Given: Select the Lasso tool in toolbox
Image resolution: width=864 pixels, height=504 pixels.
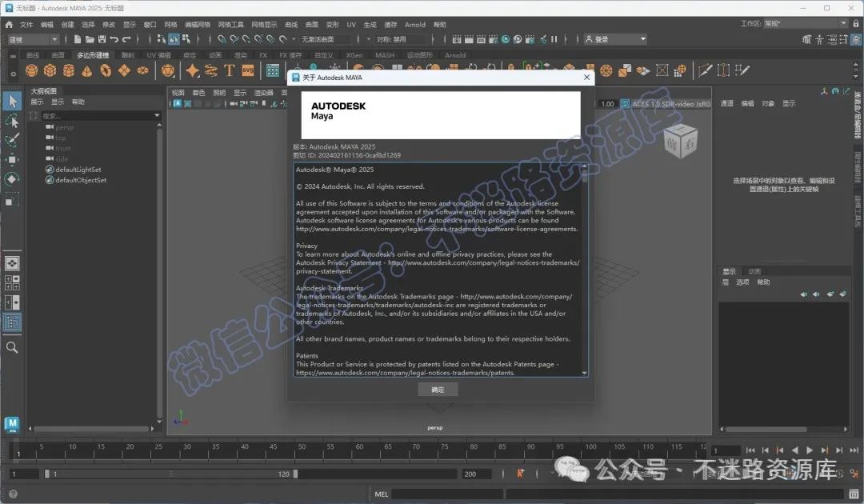Looking at the screenshot, I should (12, 121).
